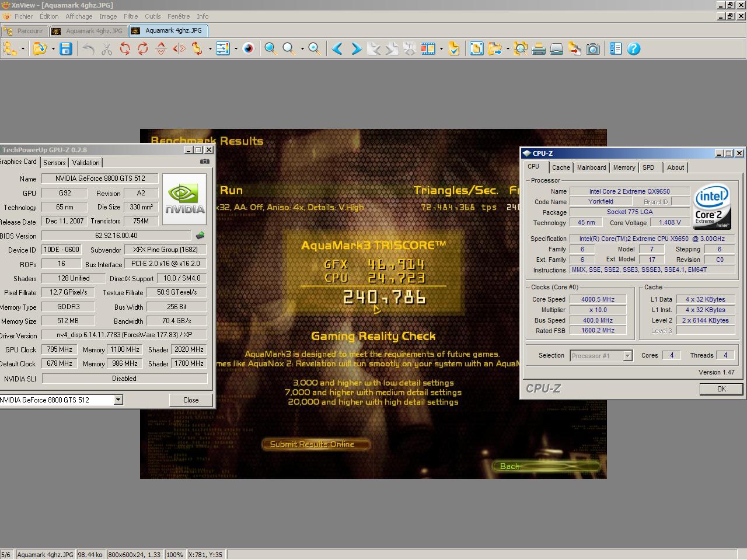This screenshot has height=560, width=747.
Task: Click the Acquire scanner icon
Action: coord(557,49)
